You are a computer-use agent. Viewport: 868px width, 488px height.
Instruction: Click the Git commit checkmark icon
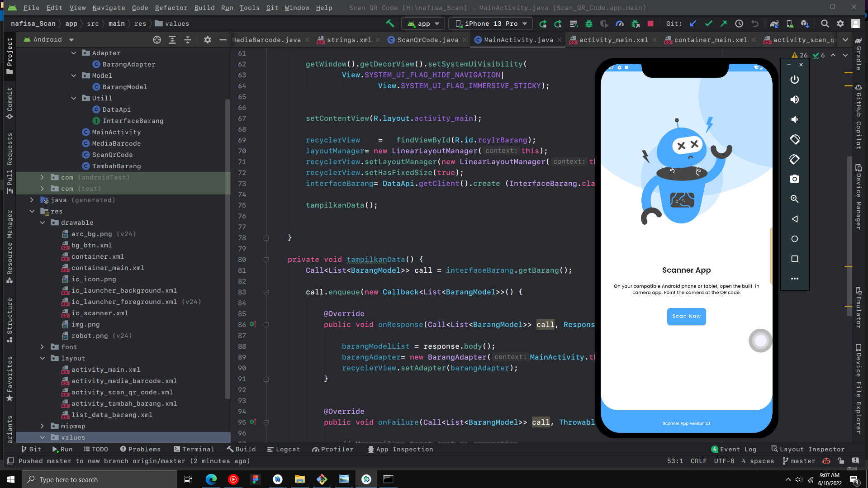(708, 24)
